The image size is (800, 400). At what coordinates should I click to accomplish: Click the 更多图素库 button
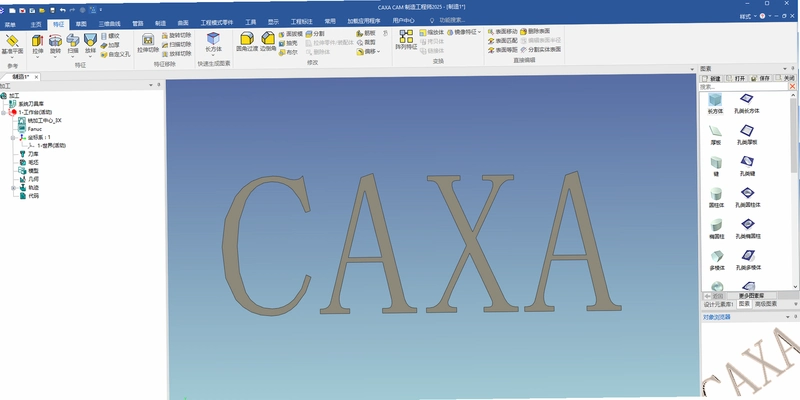(x=752, y=296)
